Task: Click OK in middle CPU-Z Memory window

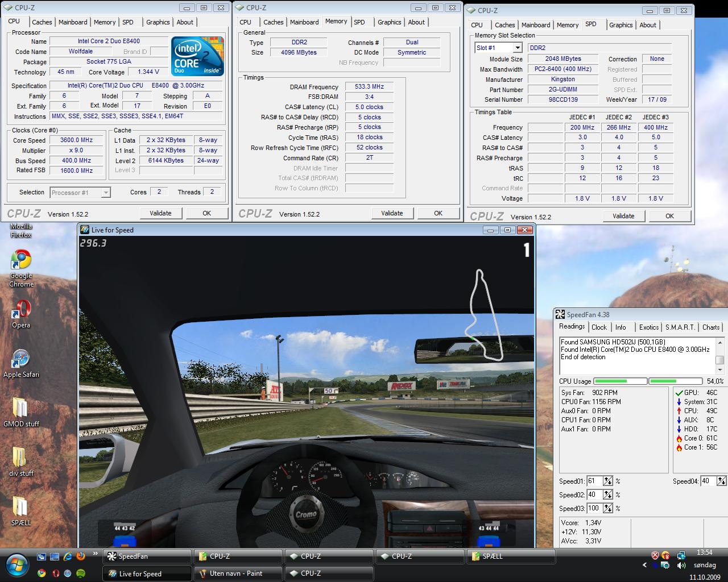Action: point(438,213)
